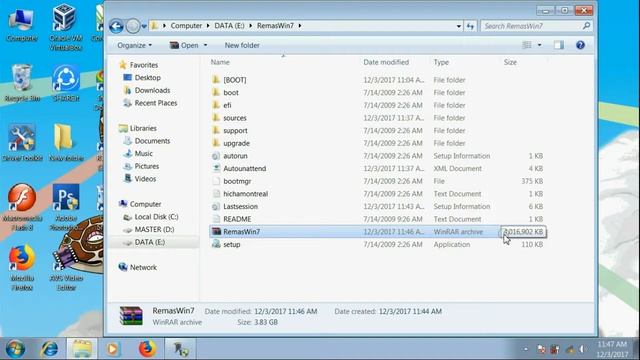Open Oracle VM VirtualBox desktop shortcut
The image size is (640, 360).
[x=65, y=27]
